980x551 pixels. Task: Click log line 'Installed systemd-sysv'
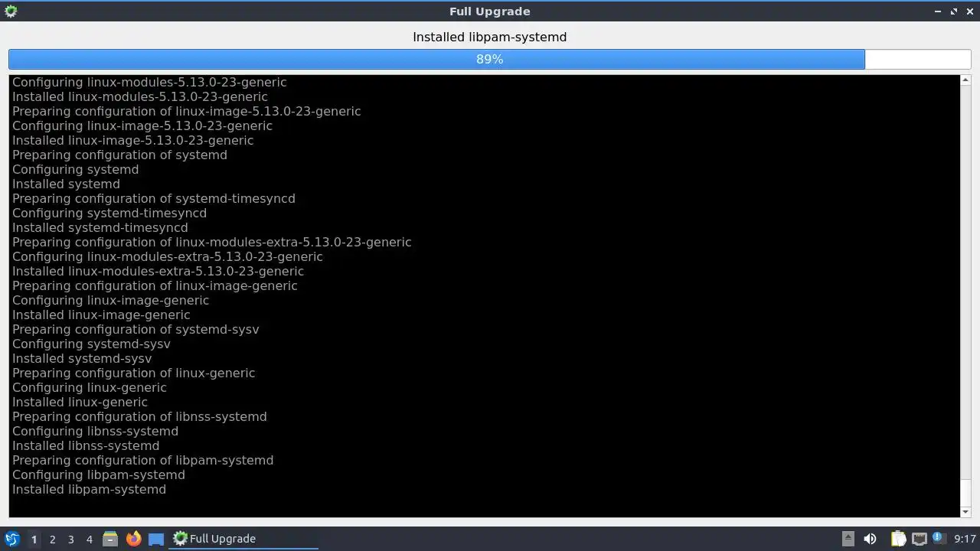point(82,358)
